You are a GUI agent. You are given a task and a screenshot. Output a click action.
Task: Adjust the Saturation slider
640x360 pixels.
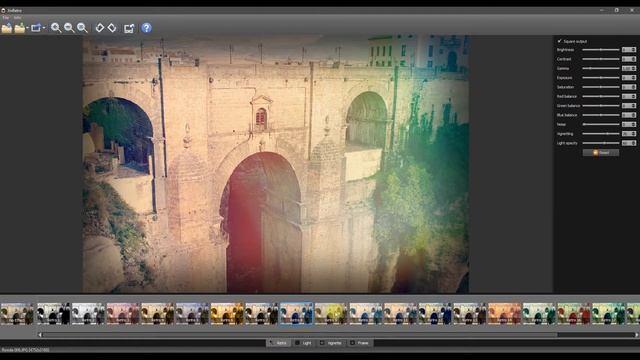(x=601, y=87)
